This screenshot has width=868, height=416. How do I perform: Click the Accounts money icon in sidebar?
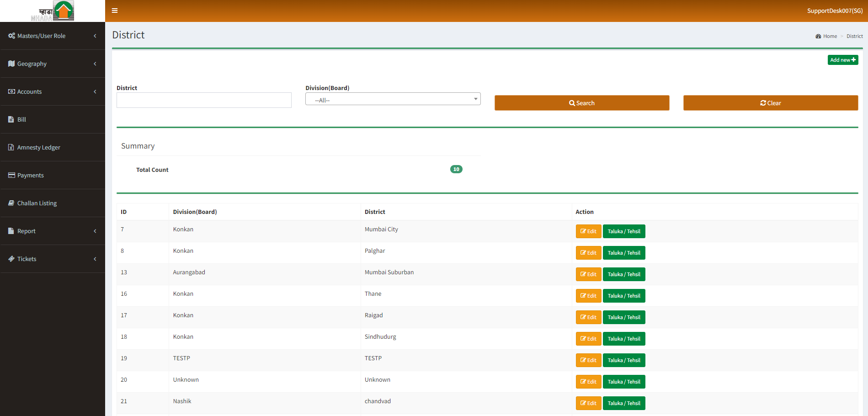11,91
